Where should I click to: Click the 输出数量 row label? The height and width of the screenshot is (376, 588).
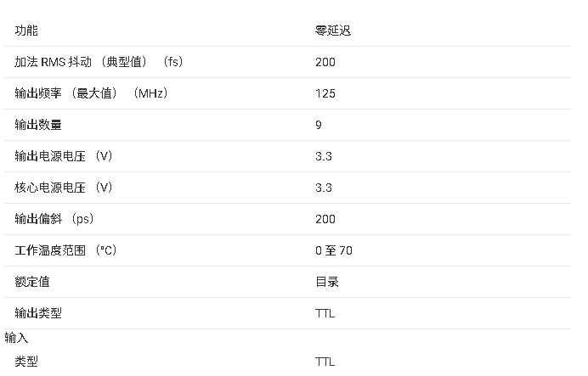coord(38,125)
